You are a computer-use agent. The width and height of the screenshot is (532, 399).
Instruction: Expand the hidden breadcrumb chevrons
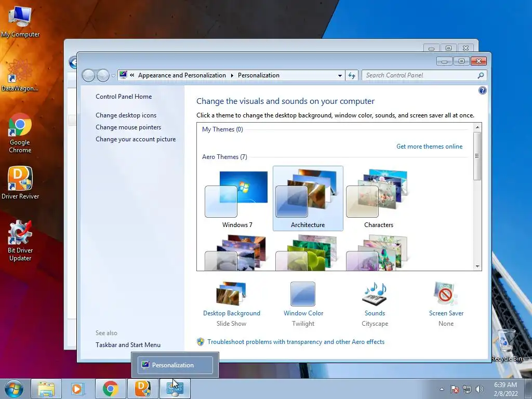coord(132,75)
